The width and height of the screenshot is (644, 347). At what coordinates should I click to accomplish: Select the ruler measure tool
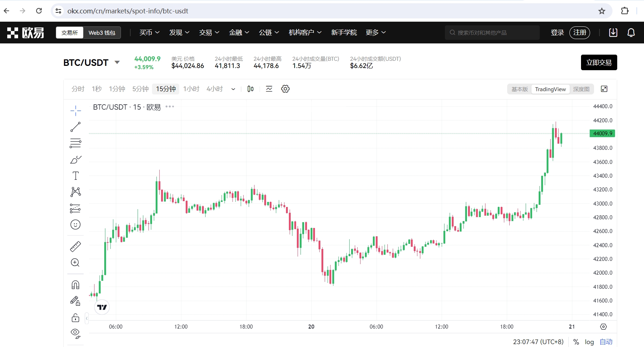75,246
